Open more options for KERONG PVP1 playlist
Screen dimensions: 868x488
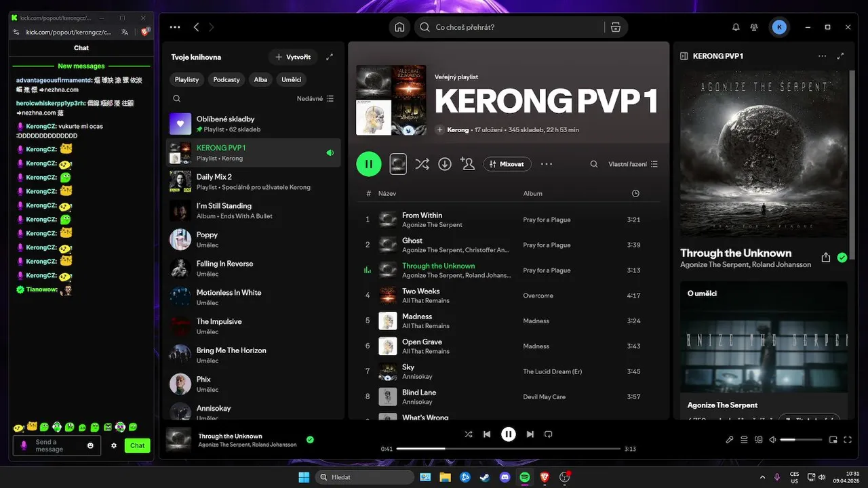pos(547,164)
